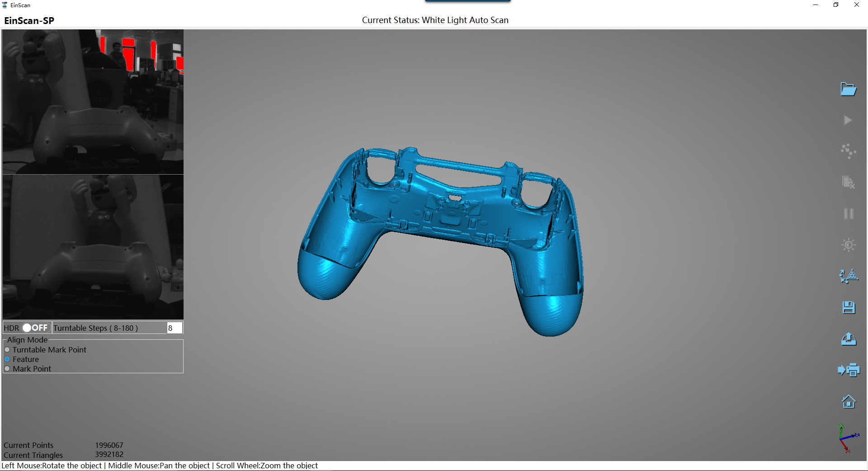Image resolution: width=868 pixels, height=471 pixels.
Task: Open the brightness adjustment settings
Action: [x=849, y=245]
